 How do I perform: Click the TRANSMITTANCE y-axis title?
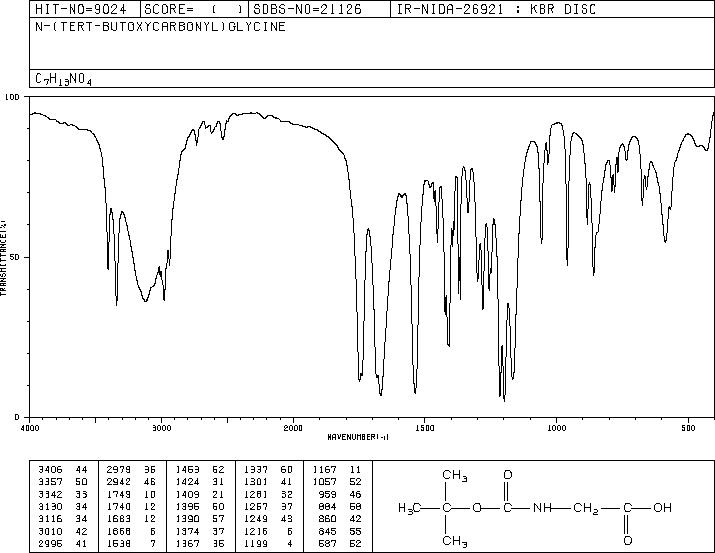(x=3, y=258)
